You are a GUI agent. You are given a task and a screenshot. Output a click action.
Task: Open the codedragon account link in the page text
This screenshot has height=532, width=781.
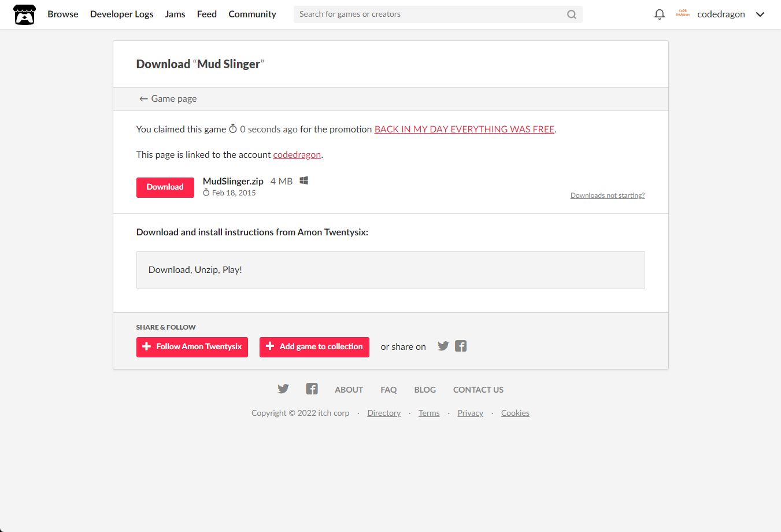pyautogui.click(x=297, y=155)
